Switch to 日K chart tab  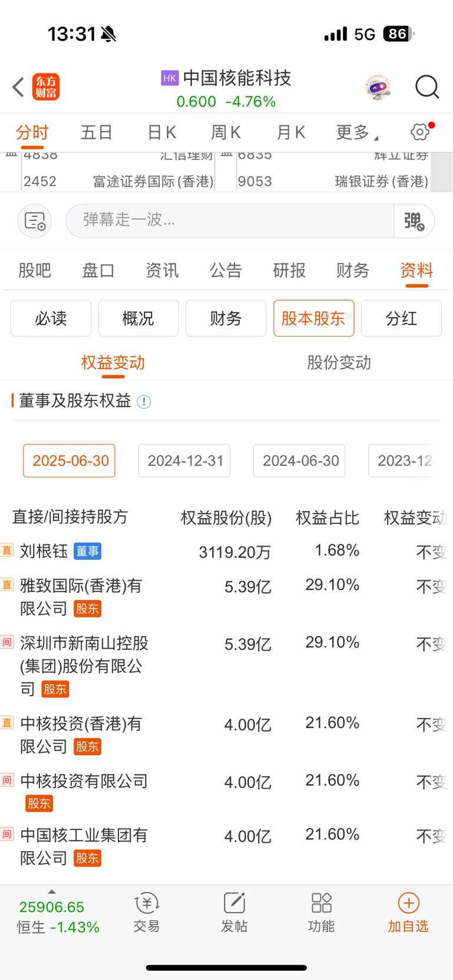coord(161,132)
